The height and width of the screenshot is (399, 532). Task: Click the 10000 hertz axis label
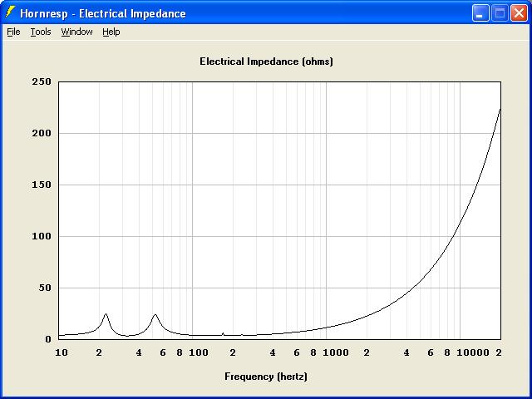pyautogui.click(x=473, y=352)
